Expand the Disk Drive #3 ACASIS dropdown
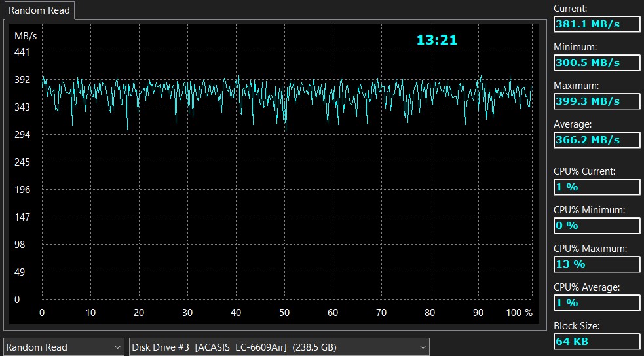 [280, 347]
